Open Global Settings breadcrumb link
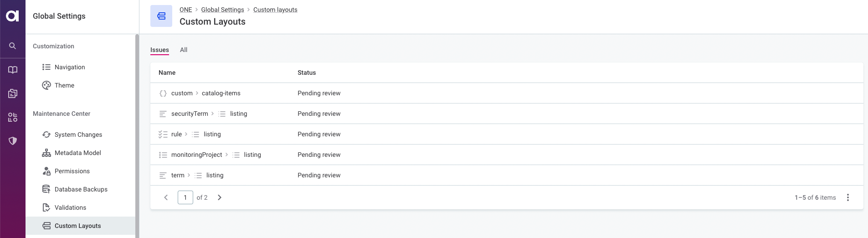Image resolution: width=868 pixels, height=238 pixels. (x=222, y=10)
